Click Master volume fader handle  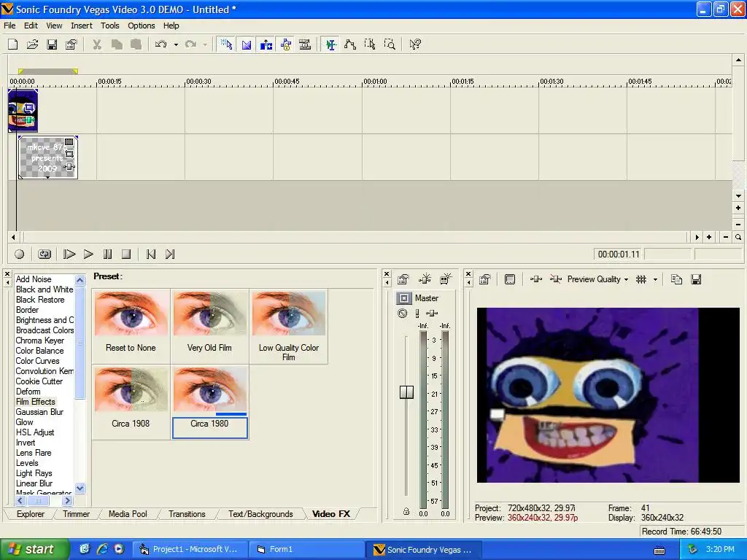406,392
